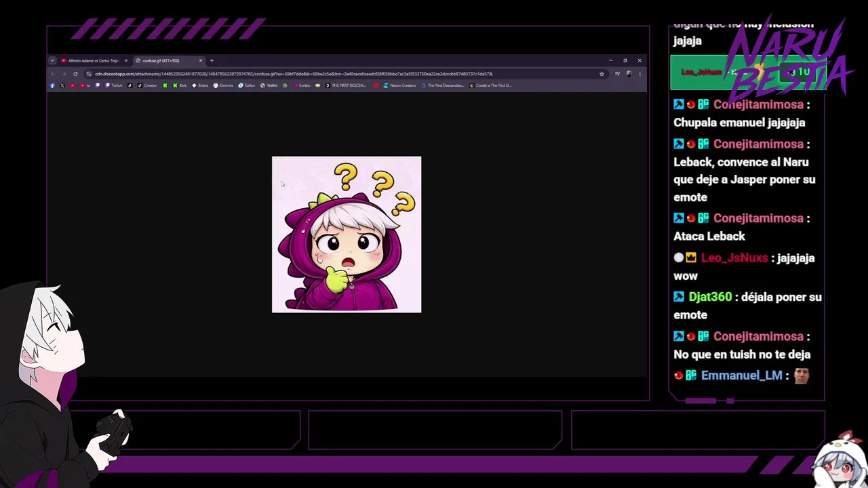Open the media controls icon

point(617,74)
